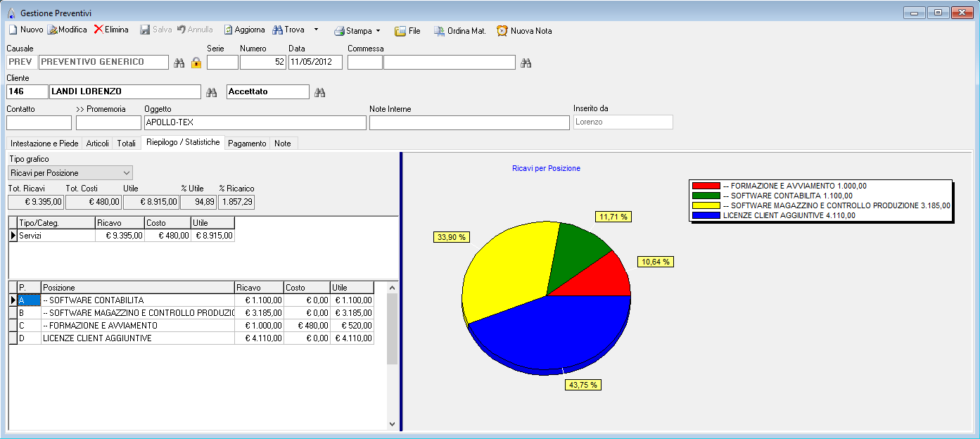Viewport: 980px width, 439px height.
Task: Open the Trova dropdown arrow
Action: coord(316,30)
